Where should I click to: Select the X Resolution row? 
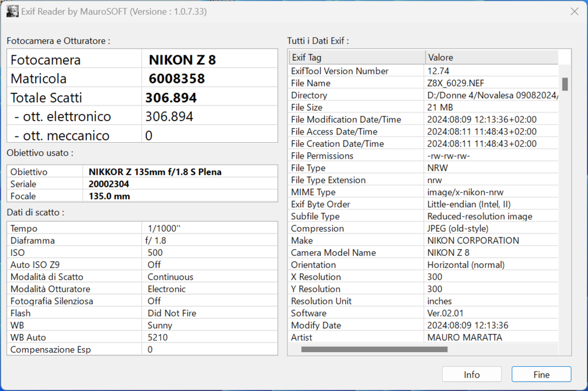[x=424, y=277]
